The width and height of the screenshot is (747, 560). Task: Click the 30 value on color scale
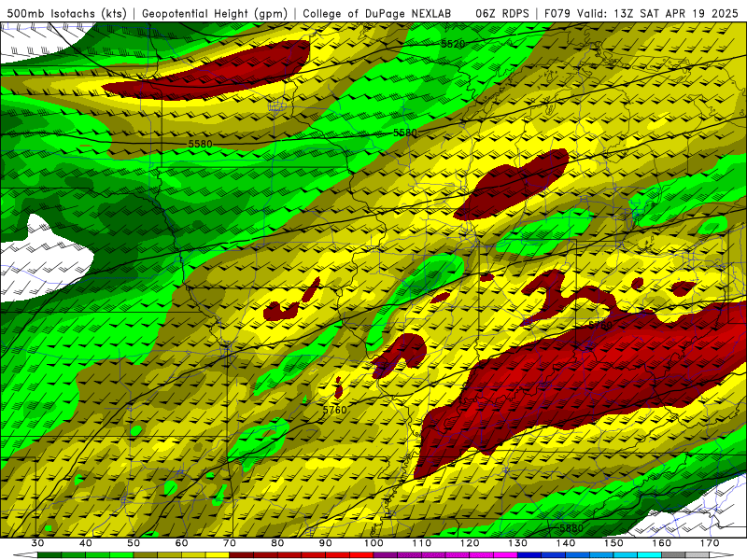tap(37, 543)
